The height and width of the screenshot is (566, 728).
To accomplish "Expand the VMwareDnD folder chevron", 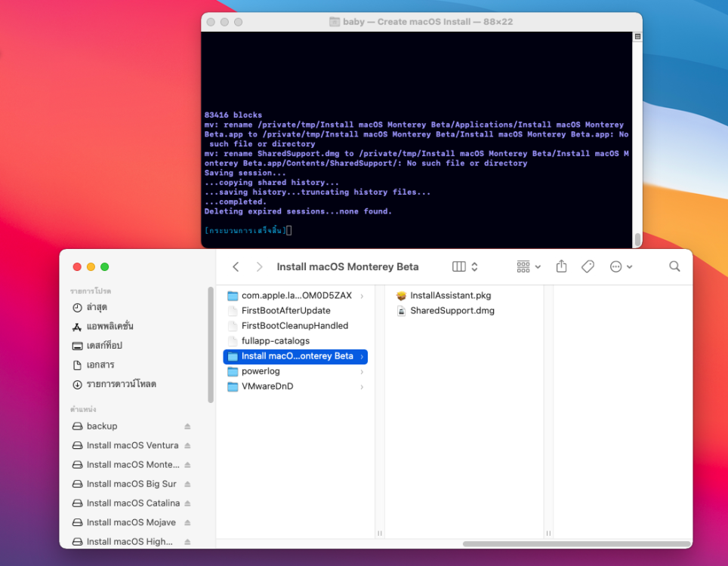I will coord(362,387).
